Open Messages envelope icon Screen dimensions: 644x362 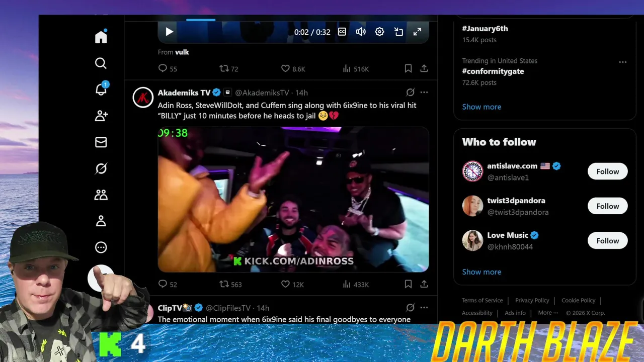[101, 142]
